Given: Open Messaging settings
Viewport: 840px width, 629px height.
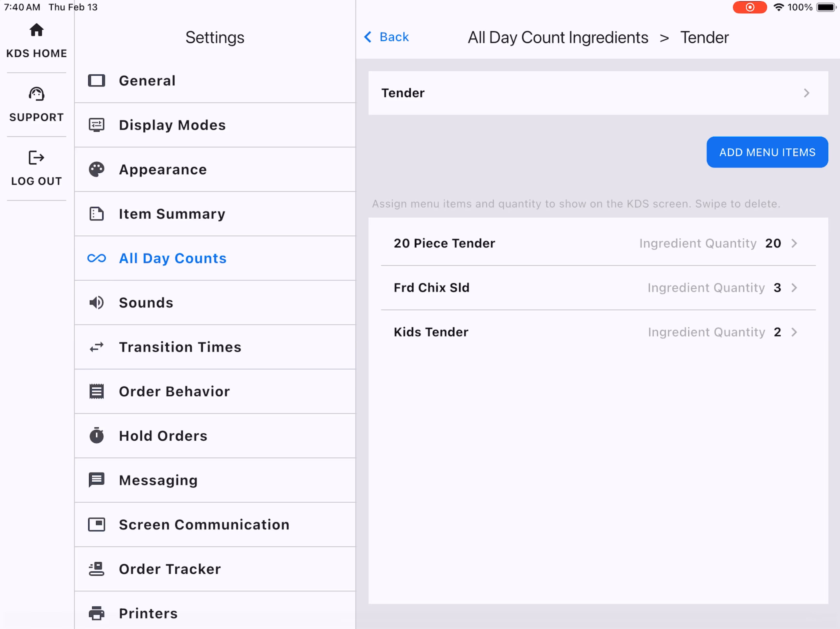Looking at the screenshot, I should point(215,480).
